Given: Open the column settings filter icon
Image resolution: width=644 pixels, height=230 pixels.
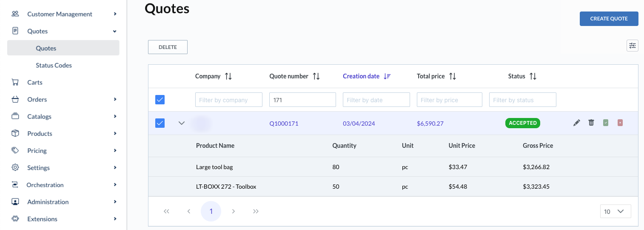Looking at the screenshot, I should pyautogui.click(x=633, y=46).
